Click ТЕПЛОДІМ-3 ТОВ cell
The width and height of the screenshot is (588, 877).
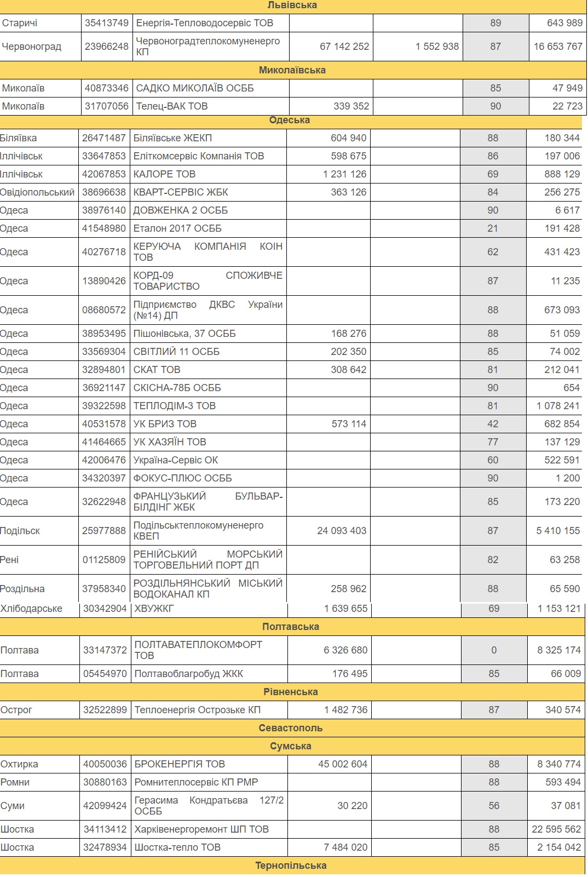(208, 406)
